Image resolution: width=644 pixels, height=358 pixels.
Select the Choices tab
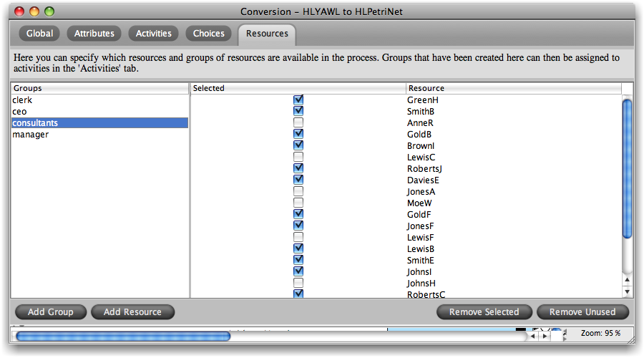pyautogui.click(x=209, y=34)
